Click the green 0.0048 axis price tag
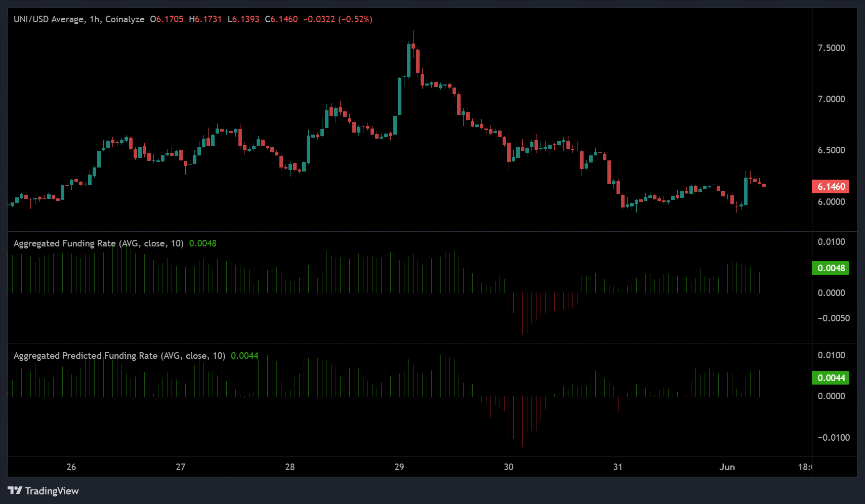This screenshot has height=504, width=865. [x=831, y=268]
